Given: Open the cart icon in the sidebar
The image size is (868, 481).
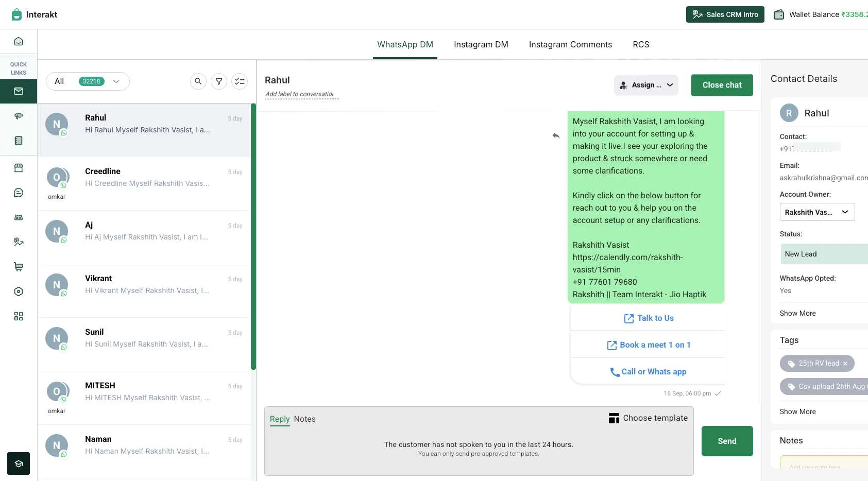Looking at the screenshot, I should pyautogui.click(x=19, y=266).
